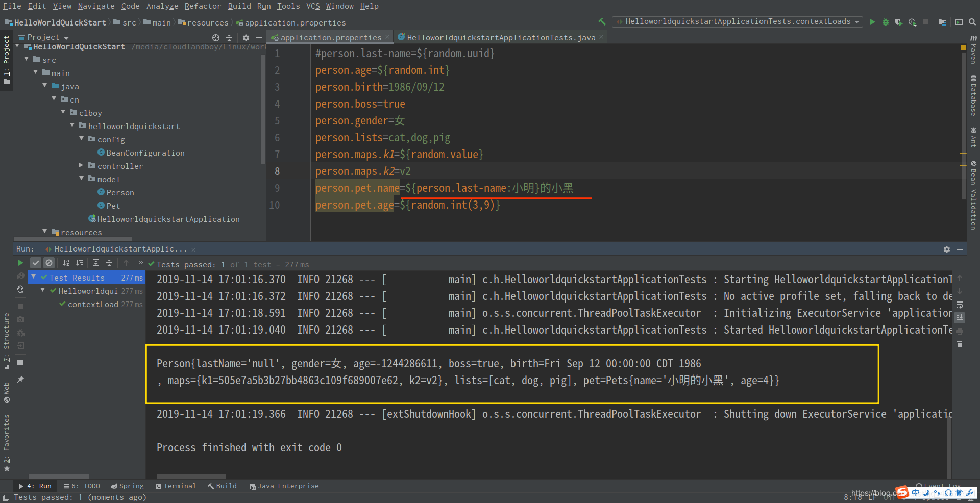Toggle Show Ignored tests button
This screenshot has height=503, width=980.
click(49, 263)
